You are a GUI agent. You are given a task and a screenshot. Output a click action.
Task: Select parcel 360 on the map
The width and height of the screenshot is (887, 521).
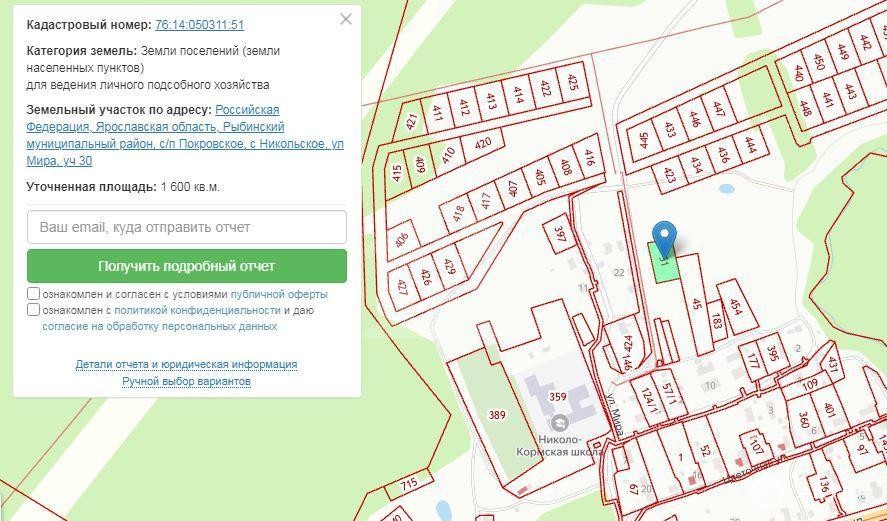coord(804,420)
